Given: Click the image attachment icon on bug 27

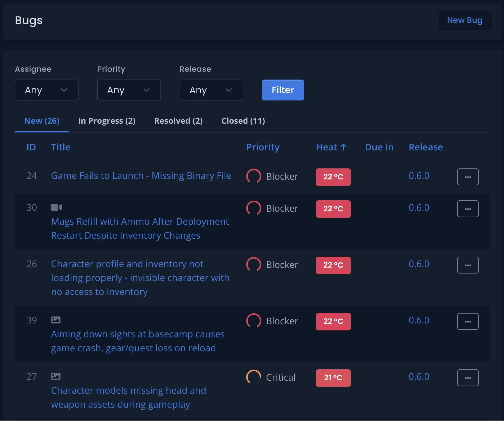Looking at the screenshot, I should pos(56,376).
